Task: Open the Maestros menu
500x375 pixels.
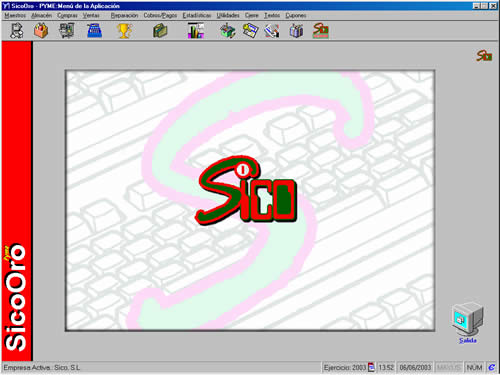Action: coord(15,15)
